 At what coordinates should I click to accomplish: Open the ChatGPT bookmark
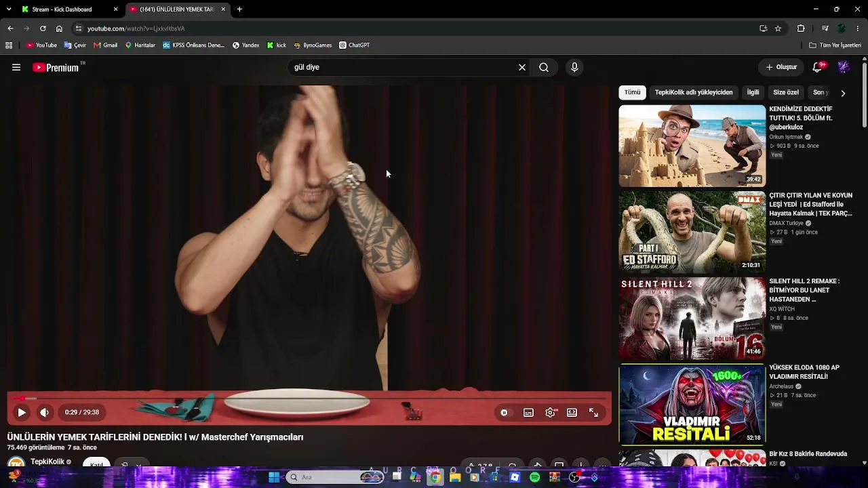[x=355, y=45]
